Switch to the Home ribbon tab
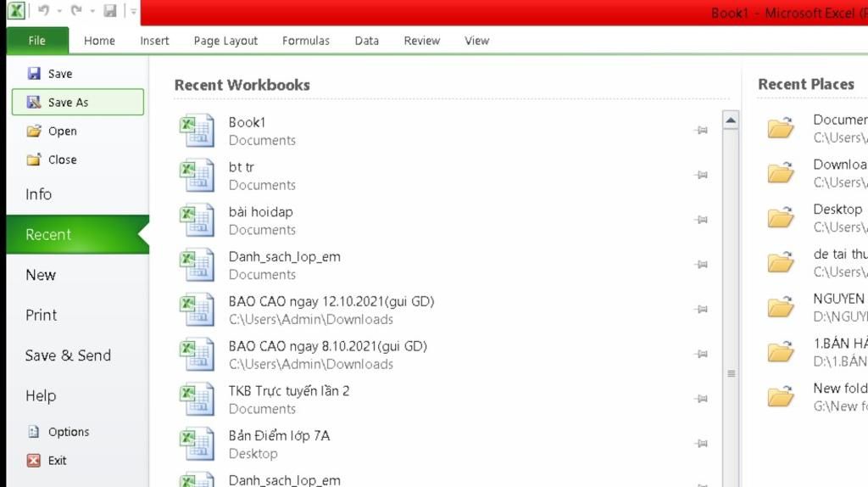This screenshot has width=868, height=487. click(100, 41)
